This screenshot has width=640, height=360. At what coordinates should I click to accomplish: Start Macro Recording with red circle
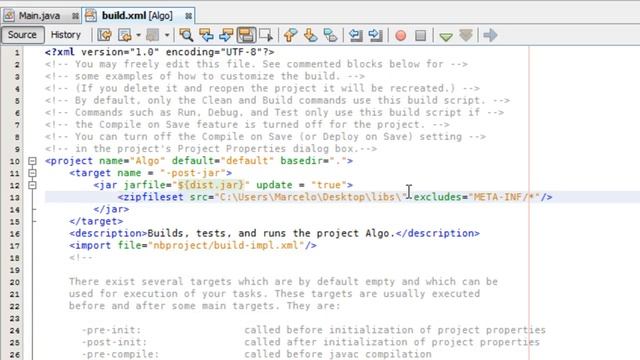[400, 36]
